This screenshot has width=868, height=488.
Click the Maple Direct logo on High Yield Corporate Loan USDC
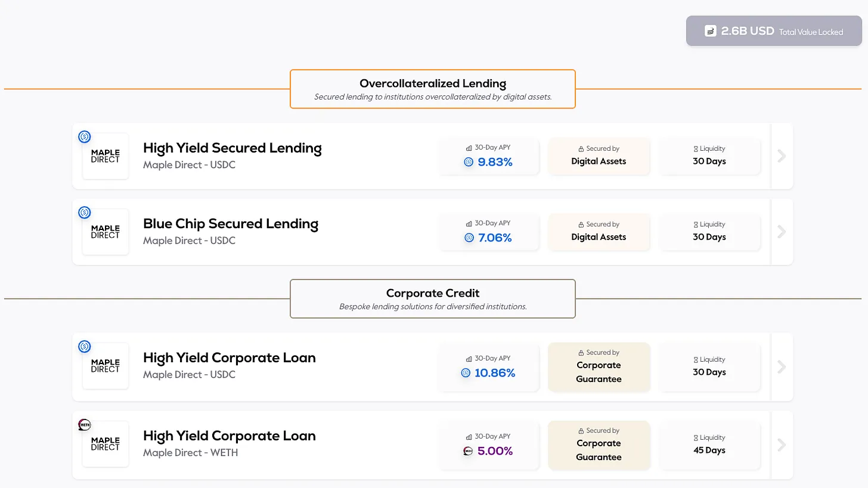105,366
